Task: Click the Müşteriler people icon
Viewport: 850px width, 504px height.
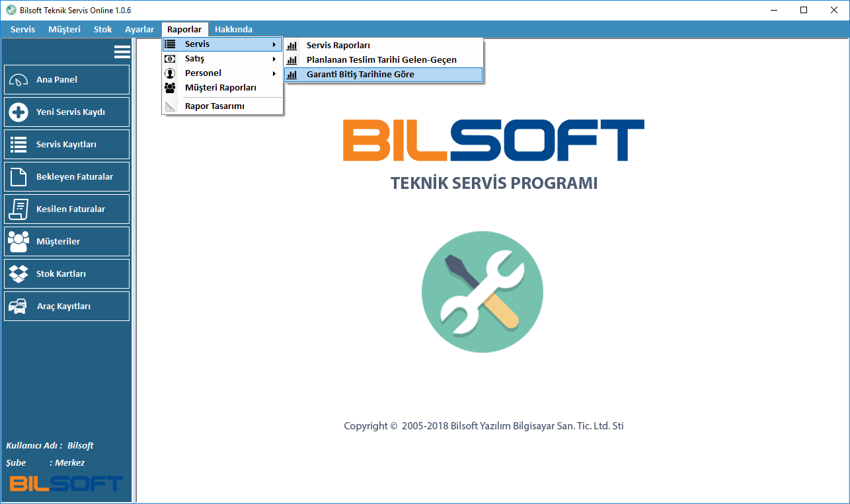Action: click(18, 242)
